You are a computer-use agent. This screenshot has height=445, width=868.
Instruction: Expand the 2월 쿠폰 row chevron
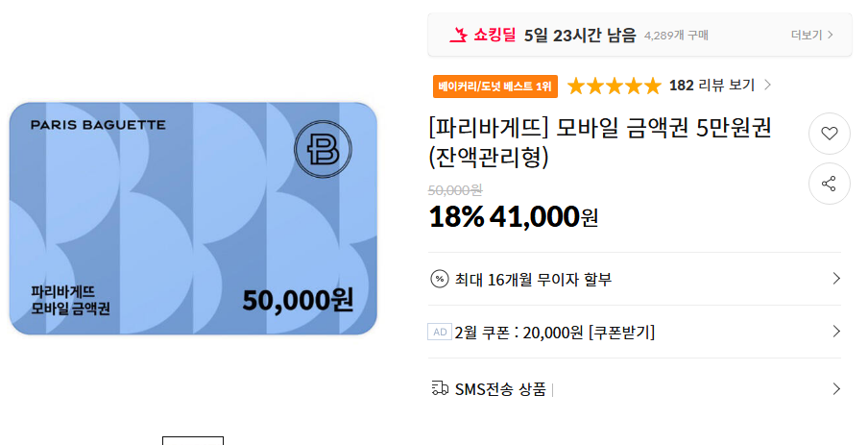(836, 332)
